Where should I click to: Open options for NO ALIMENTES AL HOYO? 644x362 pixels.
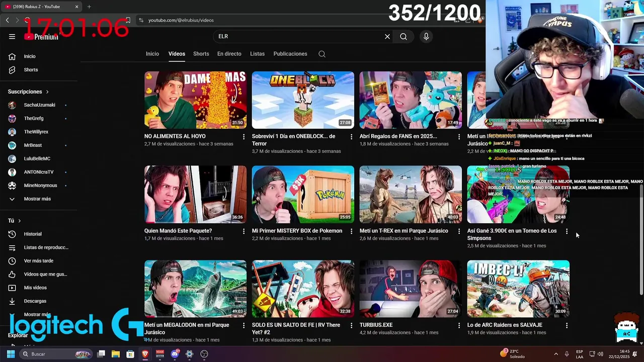[244, 137]
